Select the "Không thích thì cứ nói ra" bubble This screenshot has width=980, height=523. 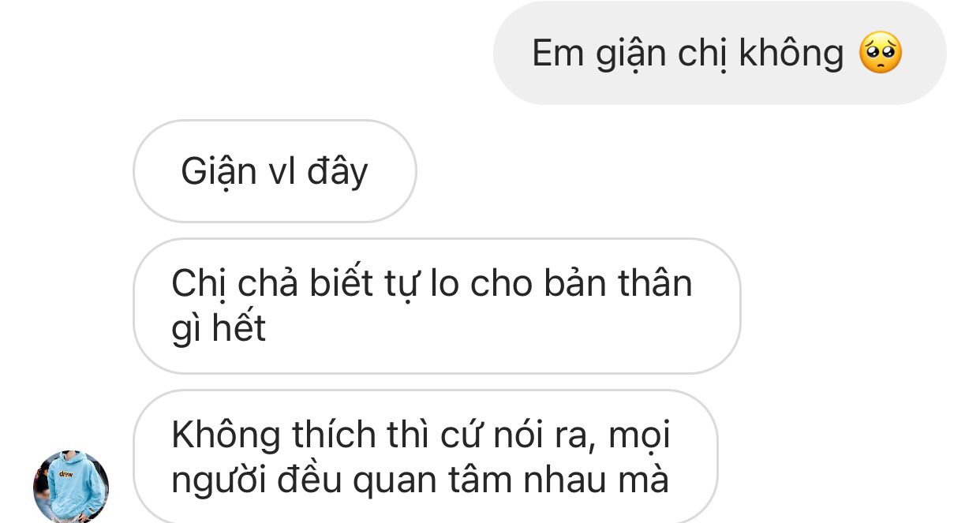425,456
